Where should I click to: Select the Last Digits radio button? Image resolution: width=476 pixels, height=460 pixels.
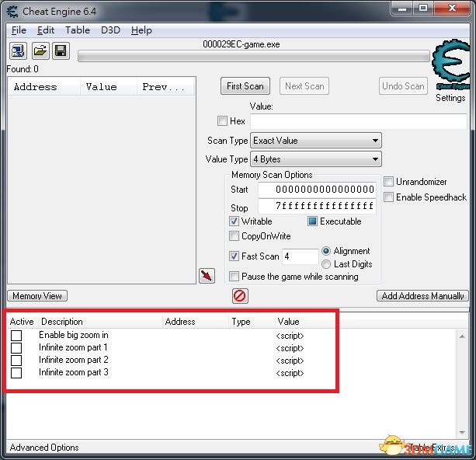coord(326,264)
